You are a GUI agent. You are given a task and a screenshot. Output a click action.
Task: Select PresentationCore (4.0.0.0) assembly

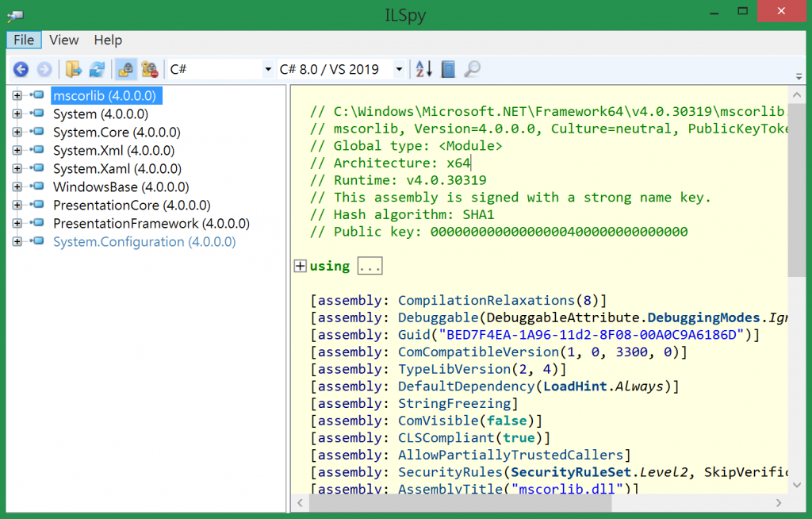coord(132,206)
